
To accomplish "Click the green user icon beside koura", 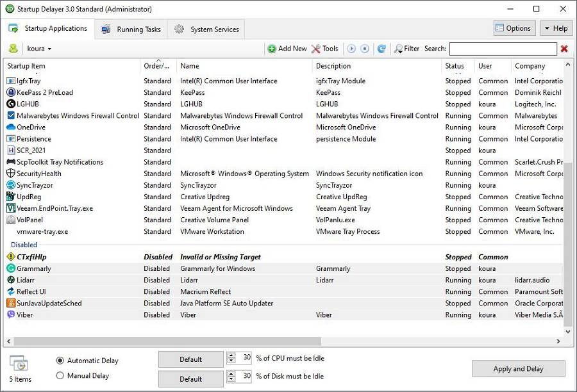I will [12, 48].
